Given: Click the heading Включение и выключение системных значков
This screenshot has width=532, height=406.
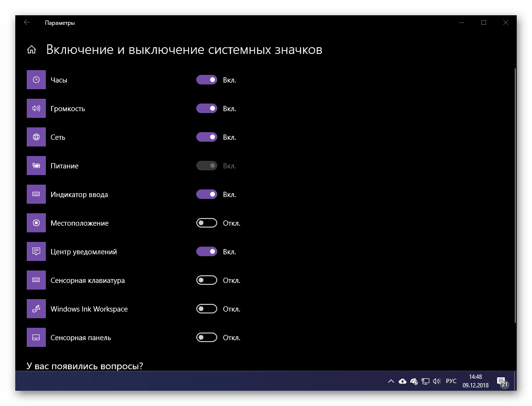Looking at the screenshot, I should click(x=184, y=50).
